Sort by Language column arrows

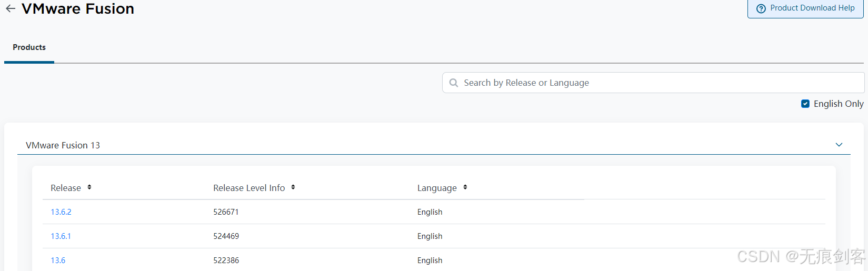click(x=465, y=187)
